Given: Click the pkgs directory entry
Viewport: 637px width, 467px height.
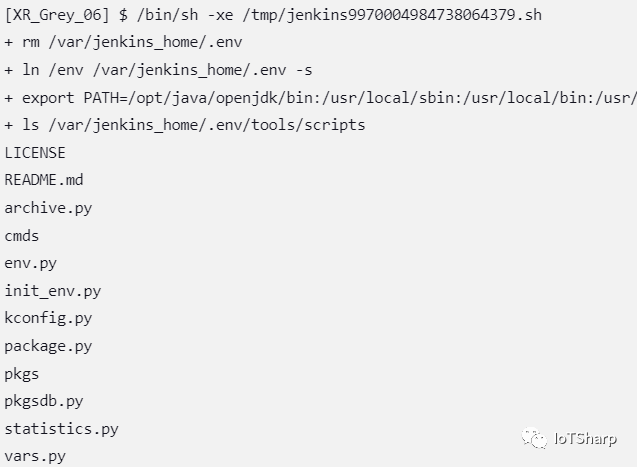Looking at the screenshot, I should (x=22, y=374).
